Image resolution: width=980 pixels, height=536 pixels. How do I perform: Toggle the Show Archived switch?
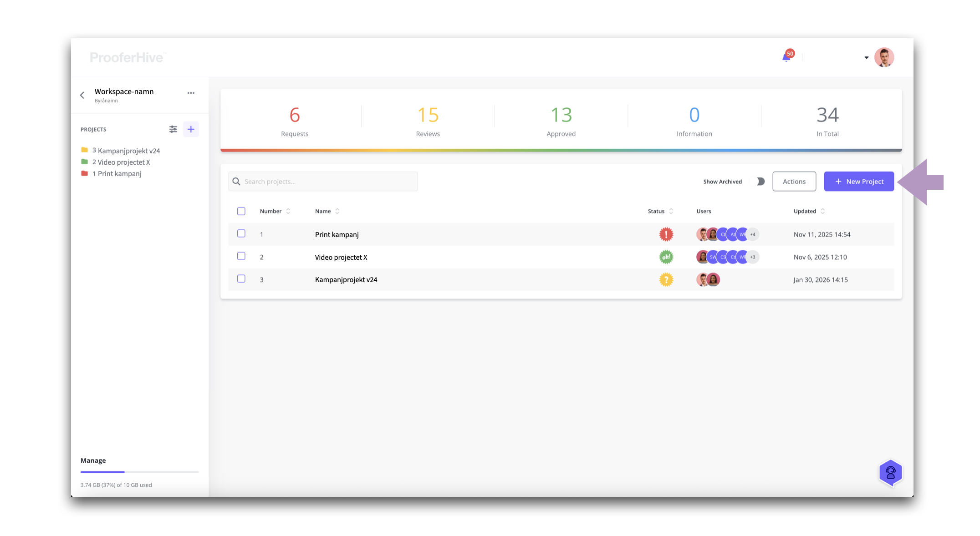(759, 182)
